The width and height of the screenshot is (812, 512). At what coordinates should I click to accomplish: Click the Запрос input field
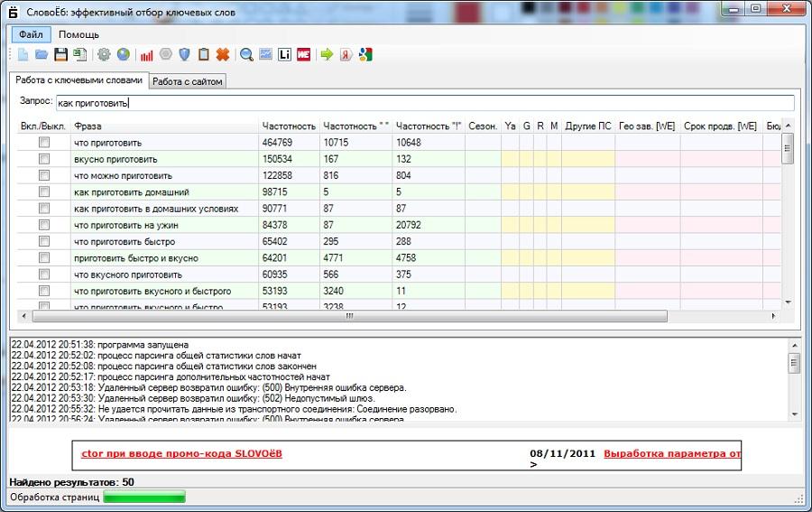(425, 103)
